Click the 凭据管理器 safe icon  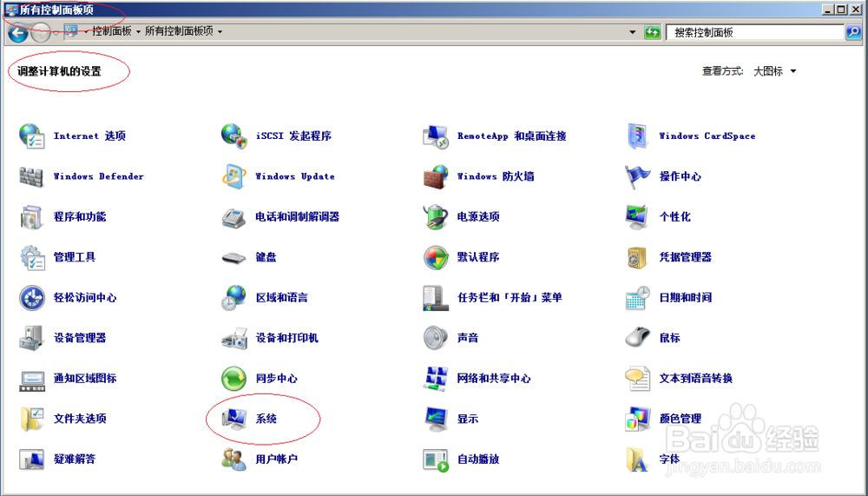[637, 257]
